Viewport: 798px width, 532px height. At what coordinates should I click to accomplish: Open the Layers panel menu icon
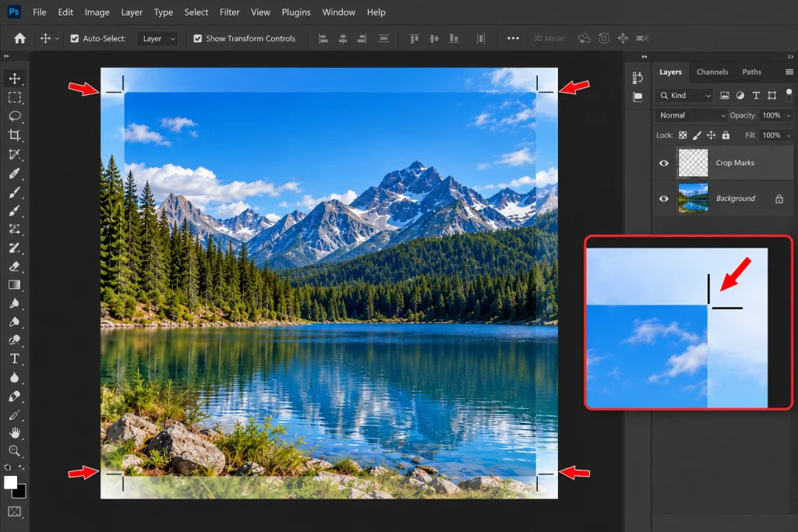click(x=789, y=72)
